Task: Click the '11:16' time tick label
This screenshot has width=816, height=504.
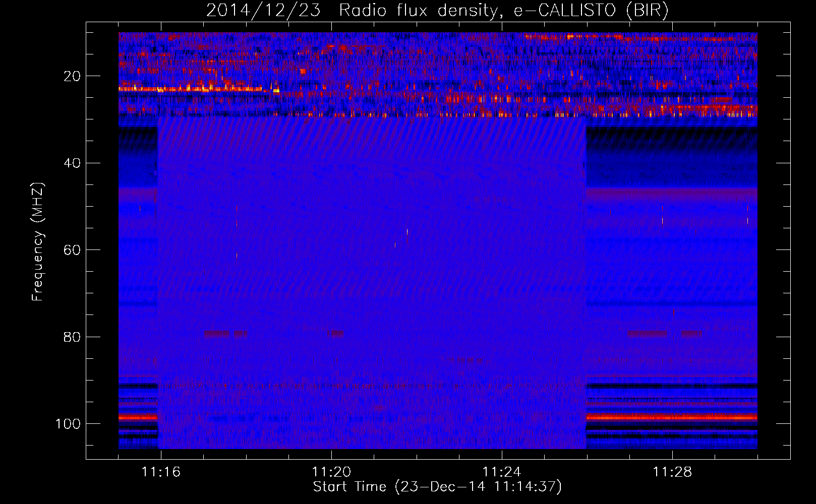Action: (x=161, y=472)
